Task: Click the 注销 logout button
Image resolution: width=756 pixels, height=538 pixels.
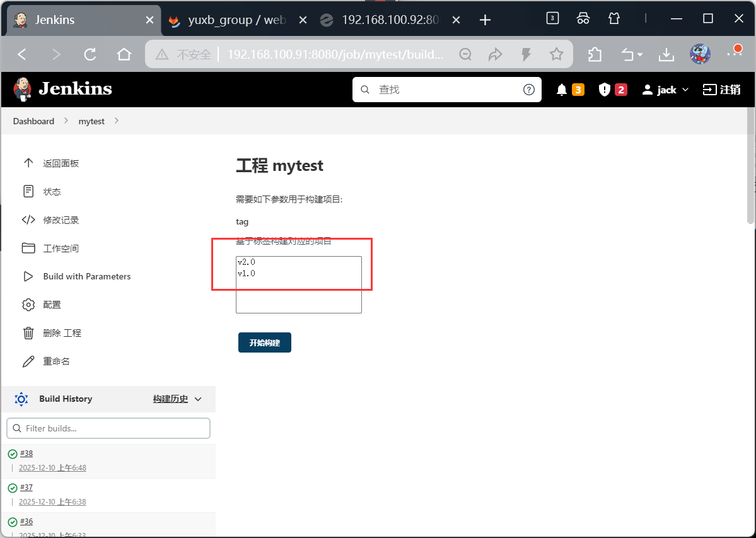Action: (721, 90)
